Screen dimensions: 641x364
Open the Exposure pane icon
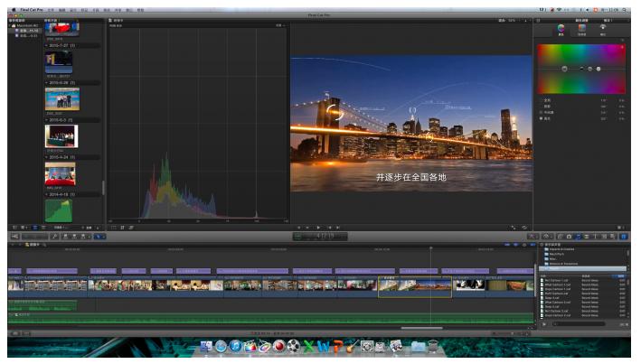point(603,29)
